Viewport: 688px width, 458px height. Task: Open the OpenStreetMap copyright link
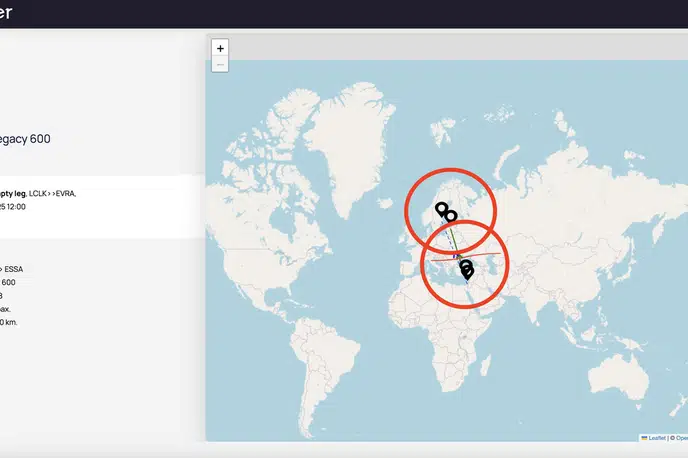[x=681, y=437]
